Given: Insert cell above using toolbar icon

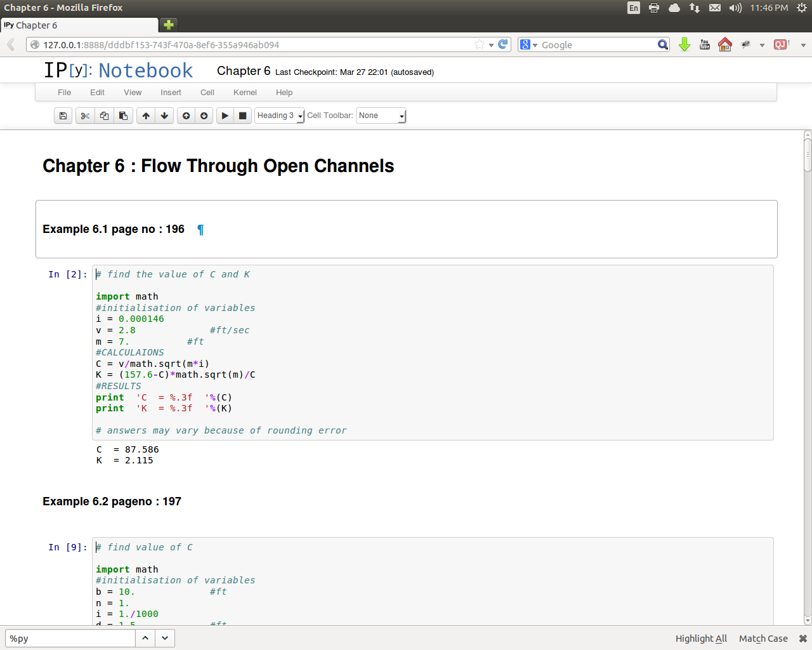Looking at the screenshot, I should click(x=186, y=116).
